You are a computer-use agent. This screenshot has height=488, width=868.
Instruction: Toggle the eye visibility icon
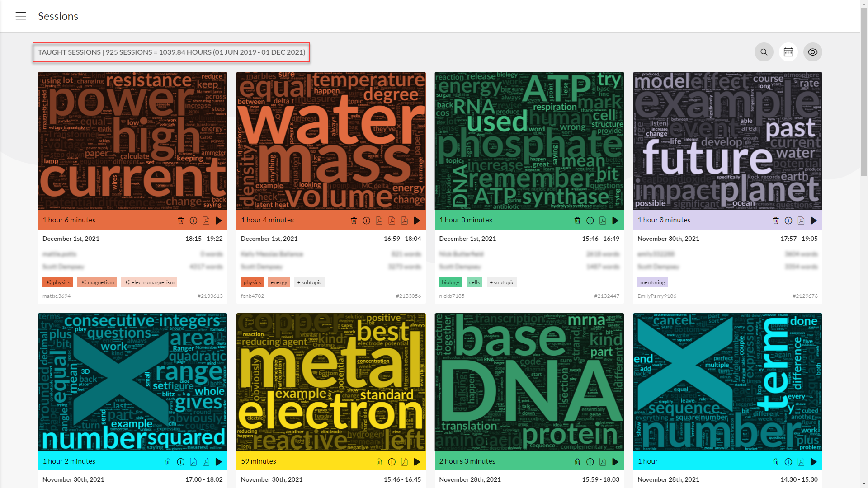tap(812, 52)
